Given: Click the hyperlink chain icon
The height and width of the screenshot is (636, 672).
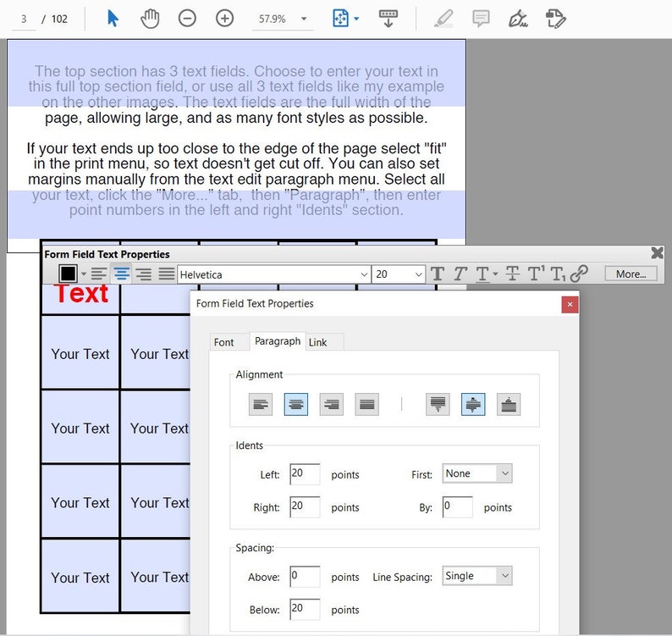Looking at the screenshot, I should (579, 274).
